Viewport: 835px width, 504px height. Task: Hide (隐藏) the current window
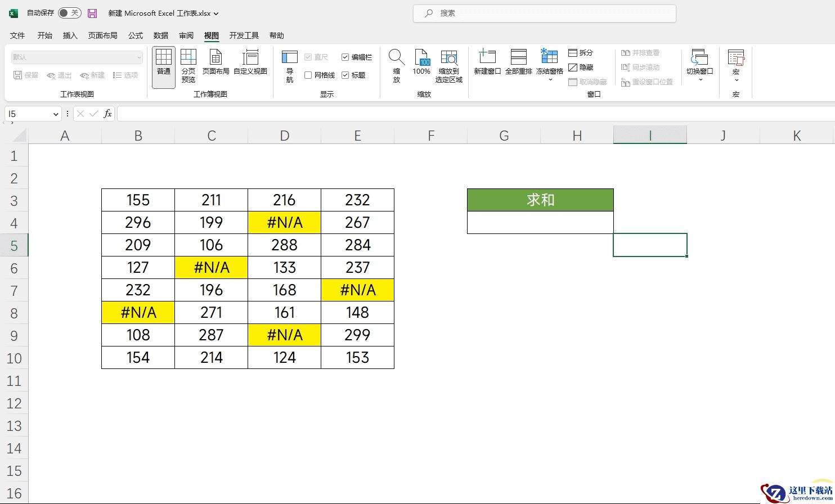tap(581, 67)
